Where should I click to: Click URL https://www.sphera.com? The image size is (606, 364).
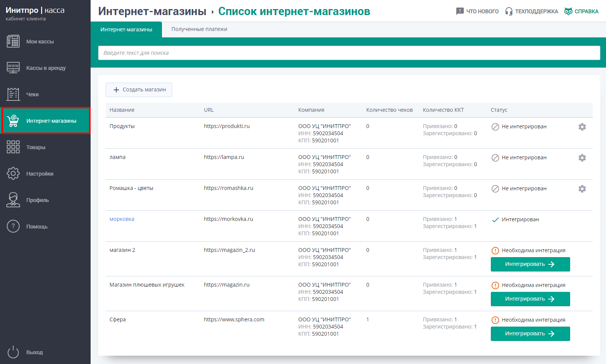coord(234,319)
